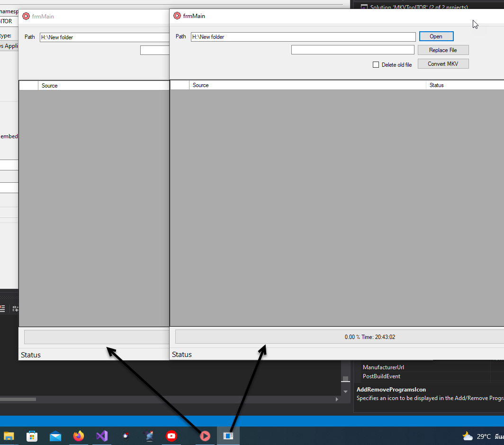
Task: Click the blue window app icon in taskbar
Action: pyautogui.click(x=228, y=436)
